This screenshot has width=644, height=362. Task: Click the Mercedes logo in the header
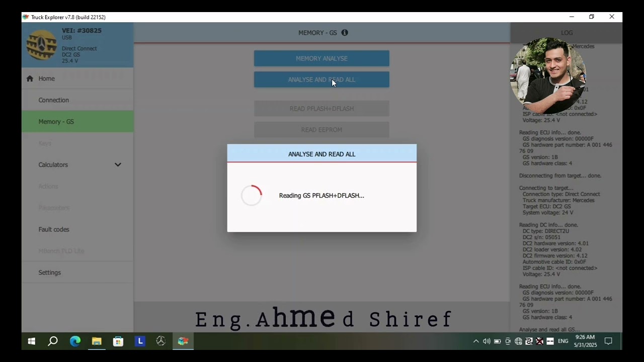42,45
